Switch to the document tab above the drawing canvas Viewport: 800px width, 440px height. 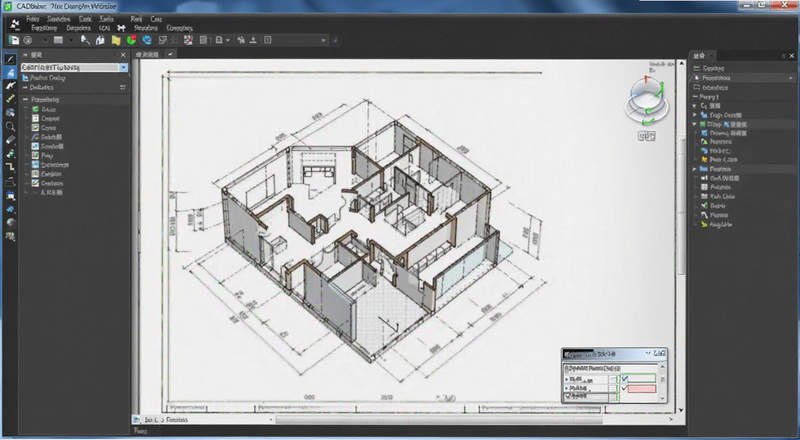tap(147, 54)
